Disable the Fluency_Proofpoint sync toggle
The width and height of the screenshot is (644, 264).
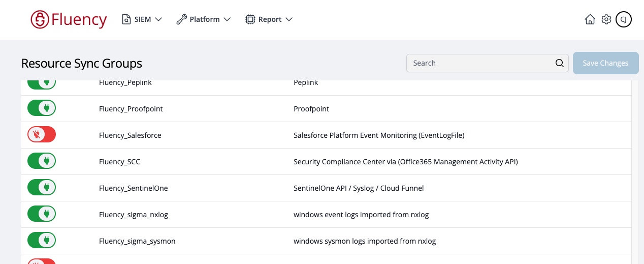click(42, 108)
